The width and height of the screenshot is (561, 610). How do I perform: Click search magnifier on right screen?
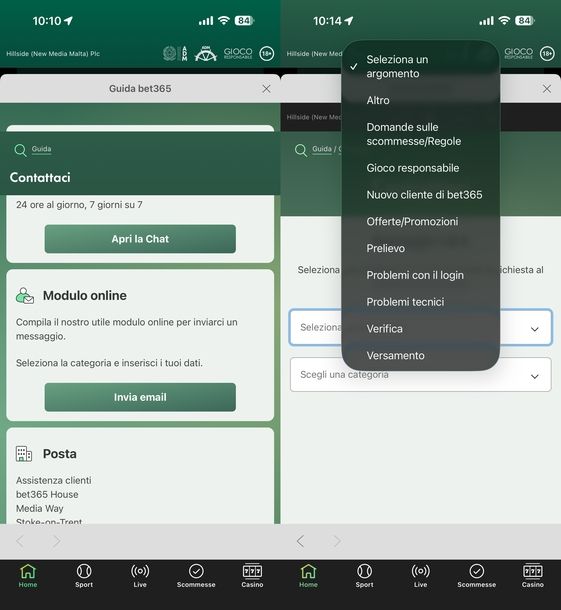click(301, 150)
